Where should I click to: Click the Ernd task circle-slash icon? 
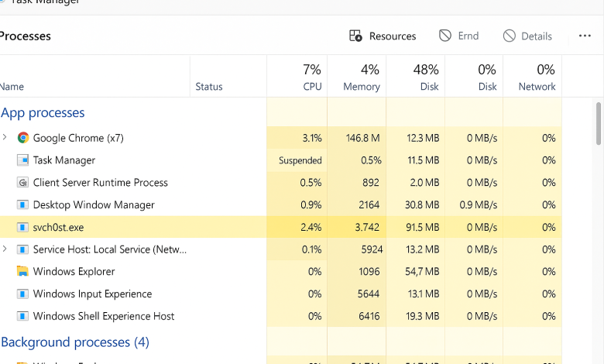tap(445, 36)
